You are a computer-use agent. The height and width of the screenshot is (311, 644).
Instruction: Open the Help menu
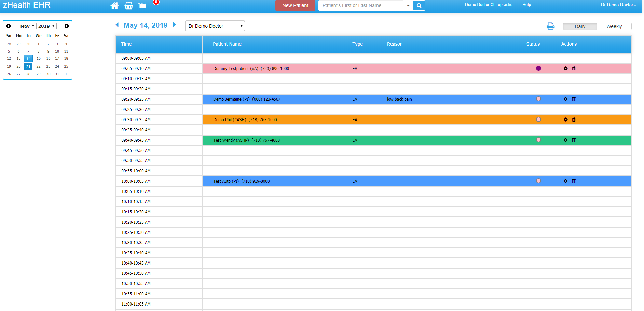pyautogui.click(x=526, y=5)
